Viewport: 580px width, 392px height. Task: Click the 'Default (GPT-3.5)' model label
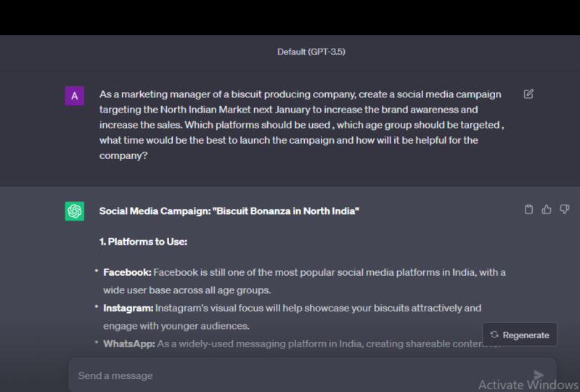[311, 52]
